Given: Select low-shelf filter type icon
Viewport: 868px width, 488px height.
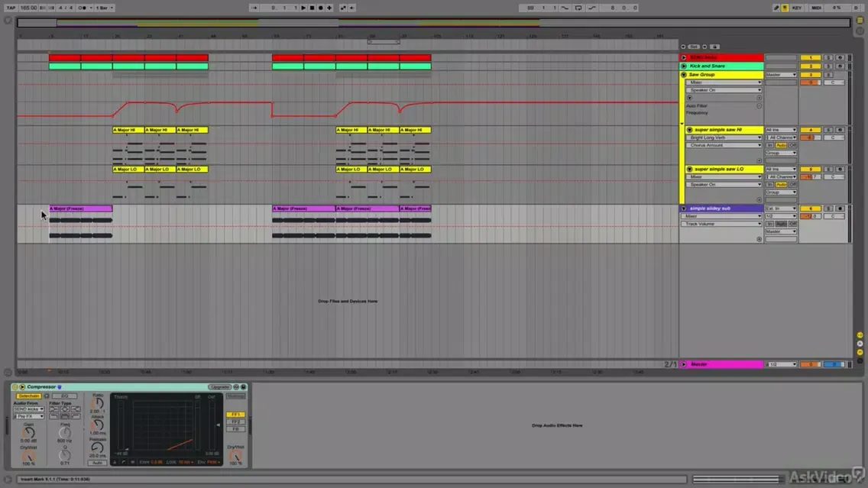Looking at the screenshot, I should coord(53,409).
